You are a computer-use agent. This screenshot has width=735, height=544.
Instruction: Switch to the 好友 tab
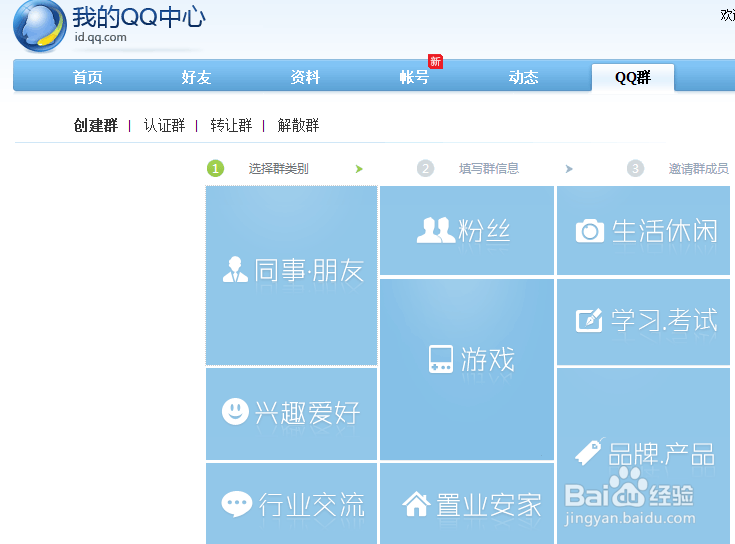click(x=196, y=77)
